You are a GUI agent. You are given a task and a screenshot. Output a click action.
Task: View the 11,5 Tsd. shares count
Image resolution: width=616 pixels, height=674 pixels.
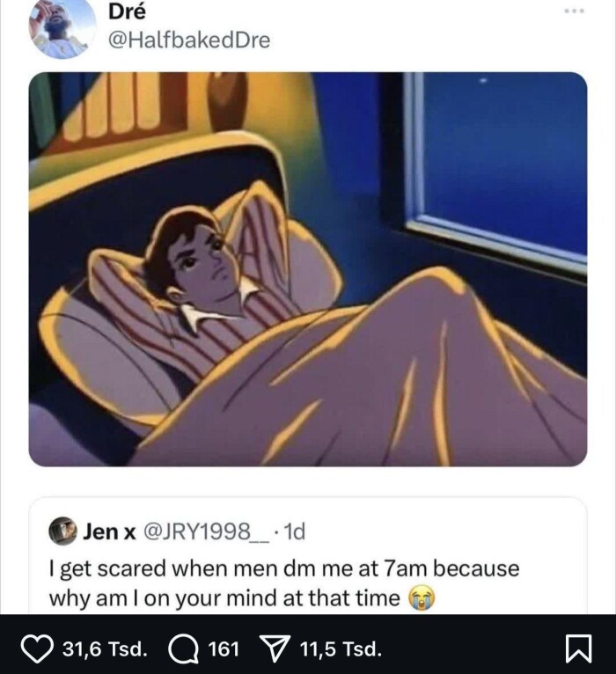(x=341, y=649)
